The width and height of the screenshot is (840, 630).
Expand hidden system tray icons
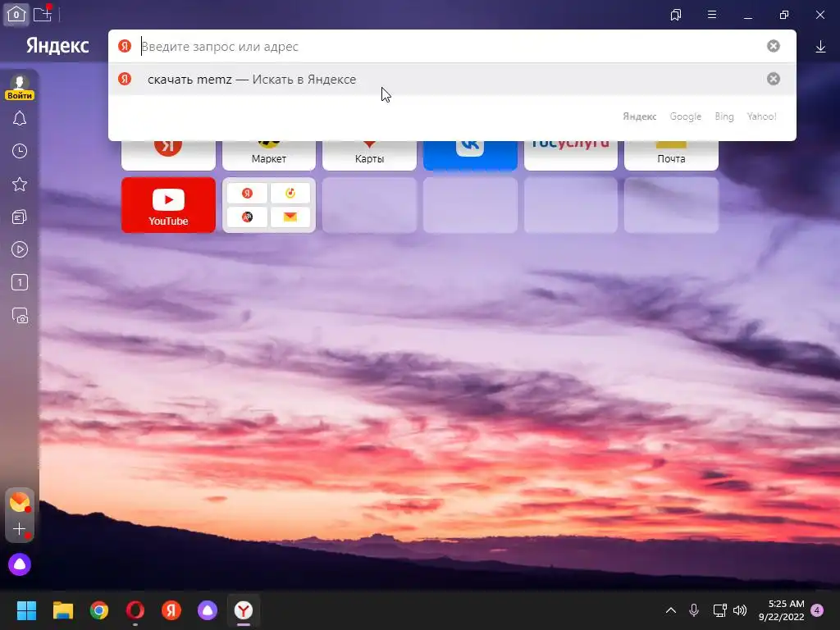pyautogui.click(x=671, y=610)
